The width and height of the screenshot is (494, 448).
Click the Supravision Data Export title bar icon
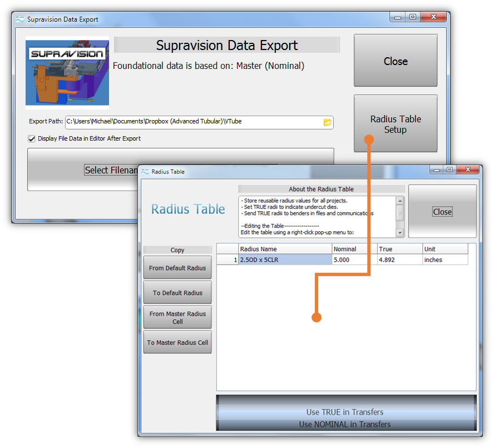[20, 19]
